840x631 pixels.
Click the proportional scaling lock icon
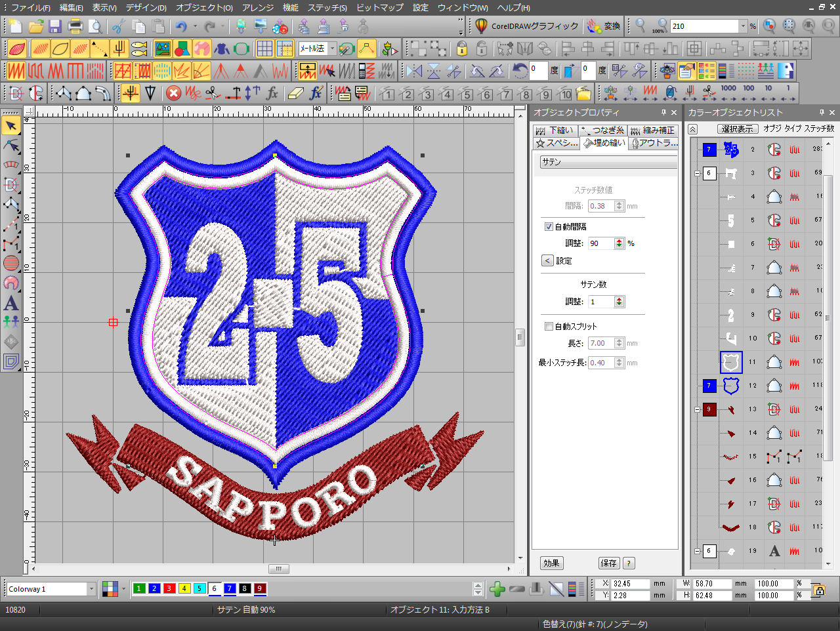tap(819, 590)
